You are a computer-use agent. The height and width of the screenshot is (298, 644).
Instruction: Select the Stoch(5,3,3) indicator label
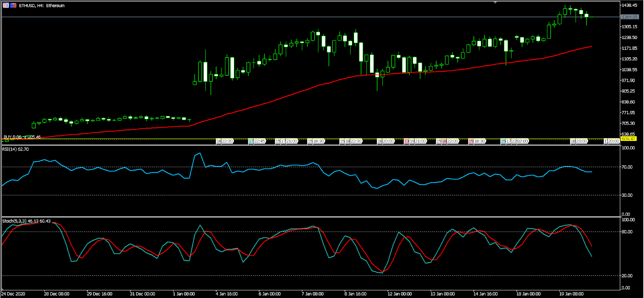pos(26,221)
